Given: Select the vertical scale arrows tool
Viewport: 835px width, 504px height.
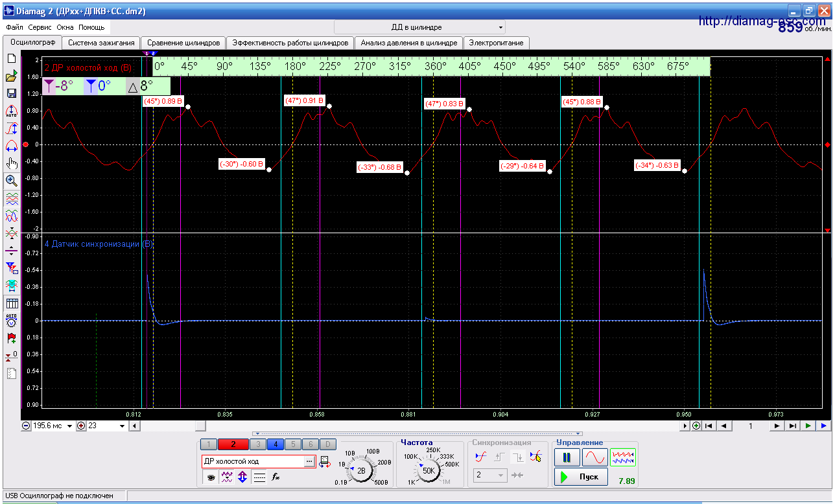Looking at the screenshot, I should coord(11,128).
